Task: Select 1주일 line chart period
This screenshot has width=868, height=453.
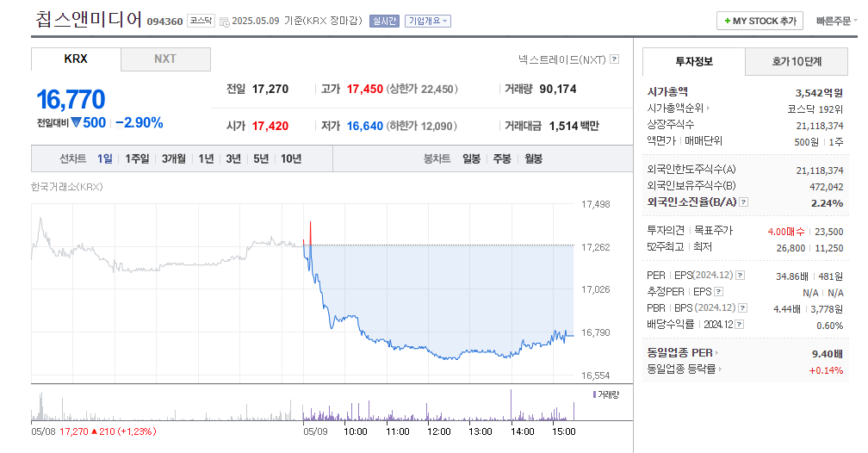Action: click(x=137, y=159)
